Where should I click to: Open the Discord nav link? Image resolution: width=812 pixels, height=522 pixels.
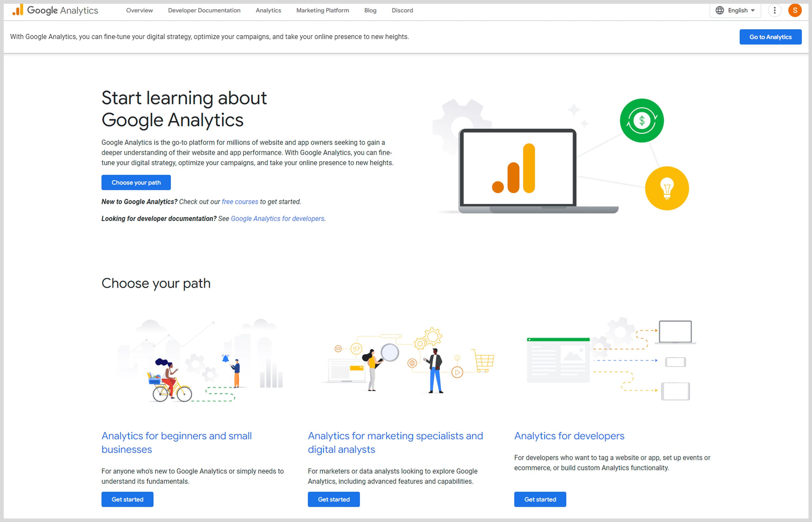pos(402,11)
